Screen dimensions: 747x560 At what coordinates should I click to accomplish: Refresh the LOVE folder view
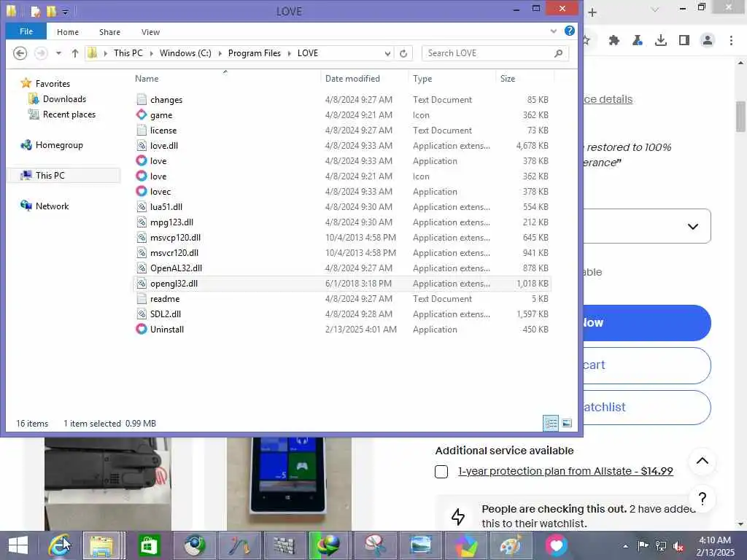[x=403, y=53]
